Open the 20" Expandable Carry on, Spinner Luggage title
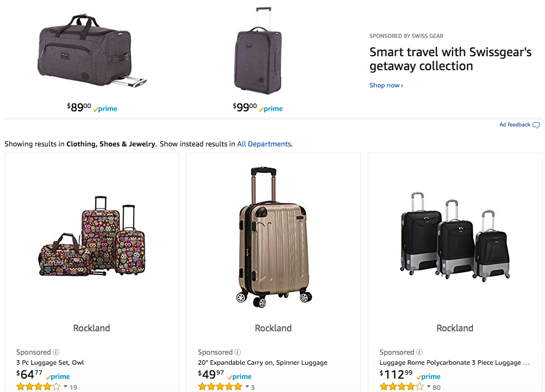This screenshot has height=392, width=545. point(262,362)
